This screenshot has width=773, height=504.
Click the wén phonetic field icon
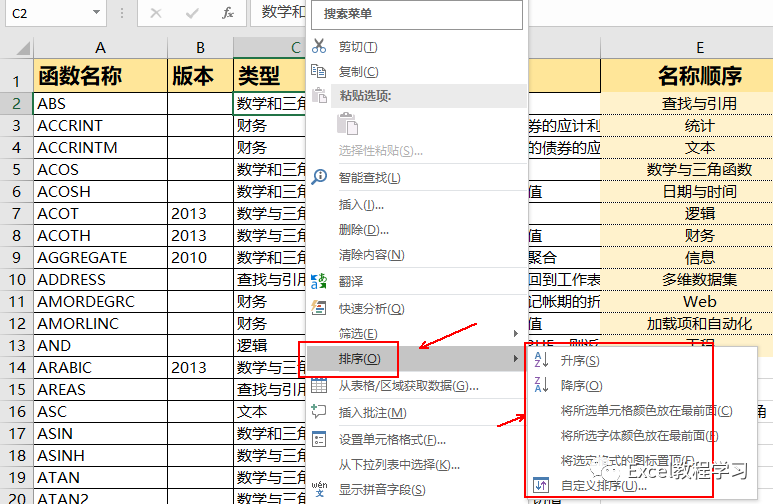319,489
